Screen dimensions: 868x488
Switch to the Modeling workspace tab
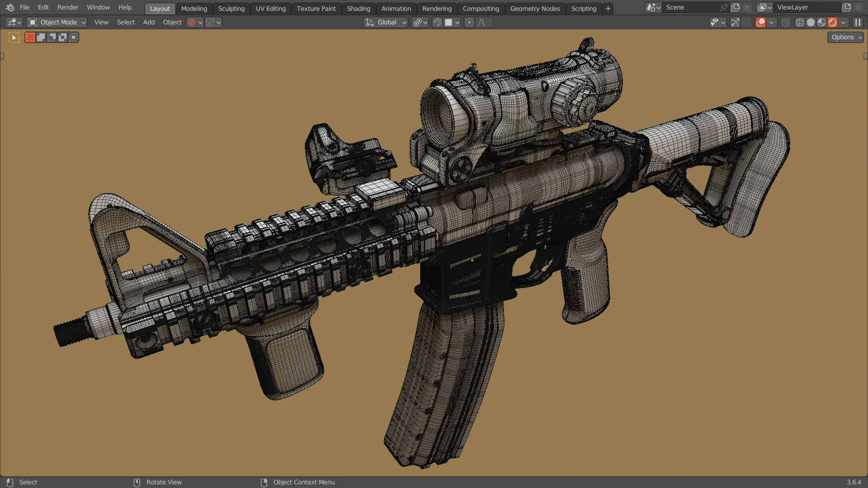point(194,8)
